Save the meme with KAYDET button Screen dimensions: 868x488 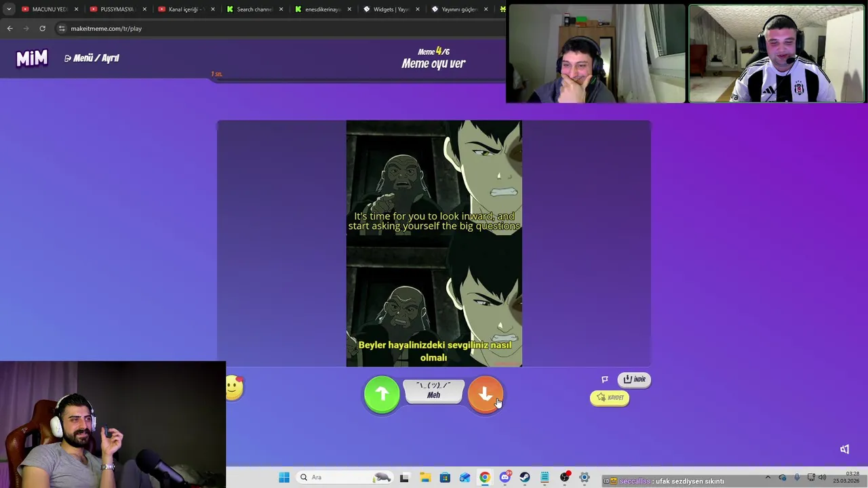pyautogui.click(x=610, y=398)
